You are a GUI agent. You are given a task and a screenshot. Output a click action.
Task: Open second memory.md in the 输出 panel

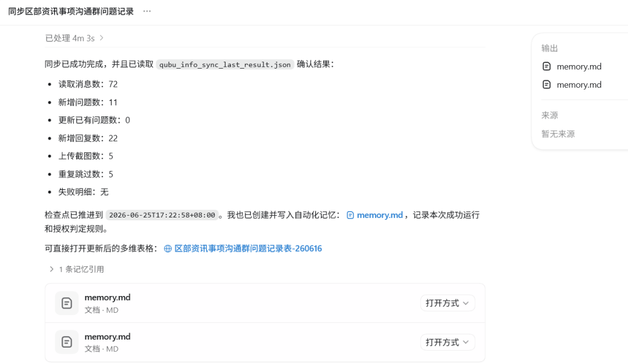click(x=579, y=84)
